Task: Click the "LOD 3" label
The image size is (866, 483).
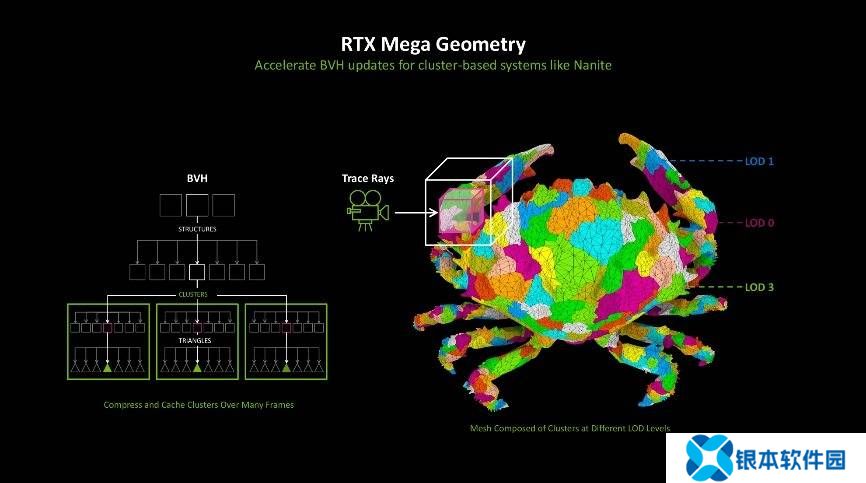Action: 759,287
